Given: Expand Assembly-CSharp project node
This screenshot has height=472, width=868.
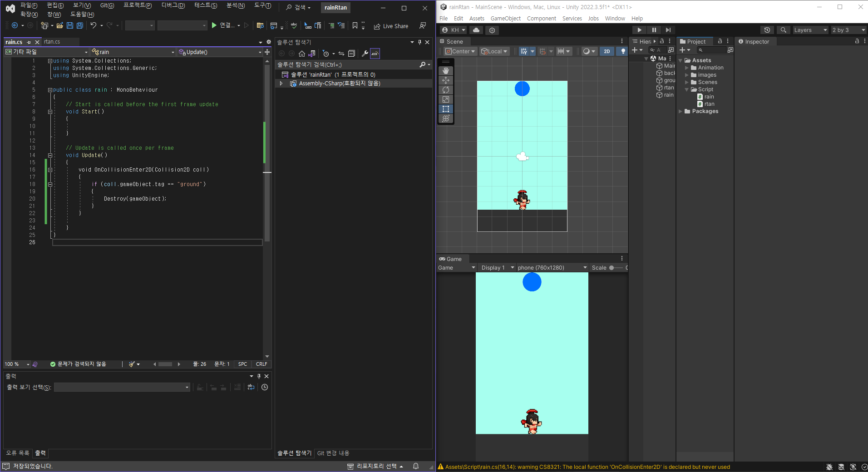Looking at the screenshot, I should 281,84.
